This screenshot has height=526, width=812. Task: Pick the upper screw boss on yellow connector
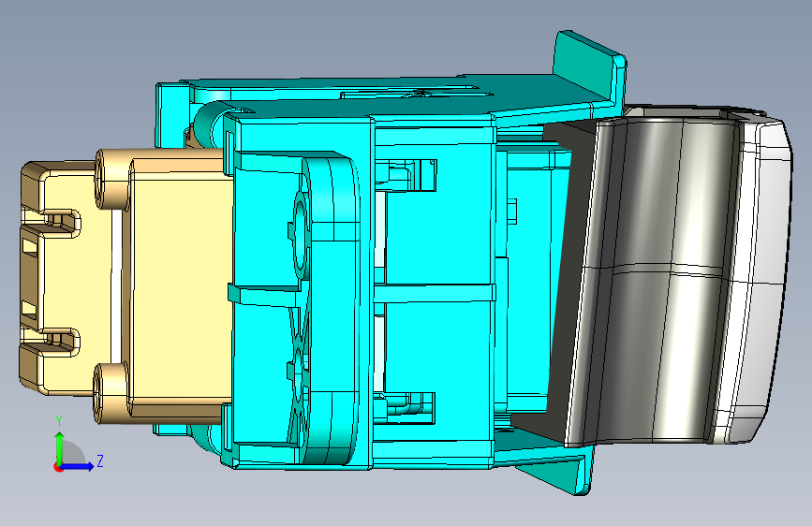pyautogui.click(x=111, y=179)
